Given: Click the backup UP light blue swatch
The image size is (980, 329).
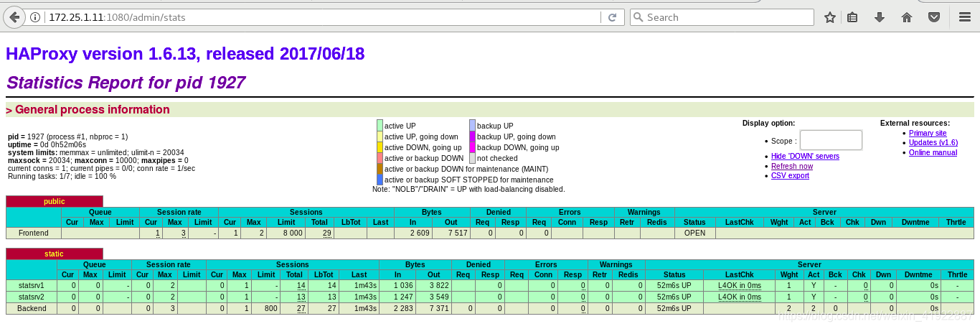Looking at the screenshot, I should pos(472,126).
